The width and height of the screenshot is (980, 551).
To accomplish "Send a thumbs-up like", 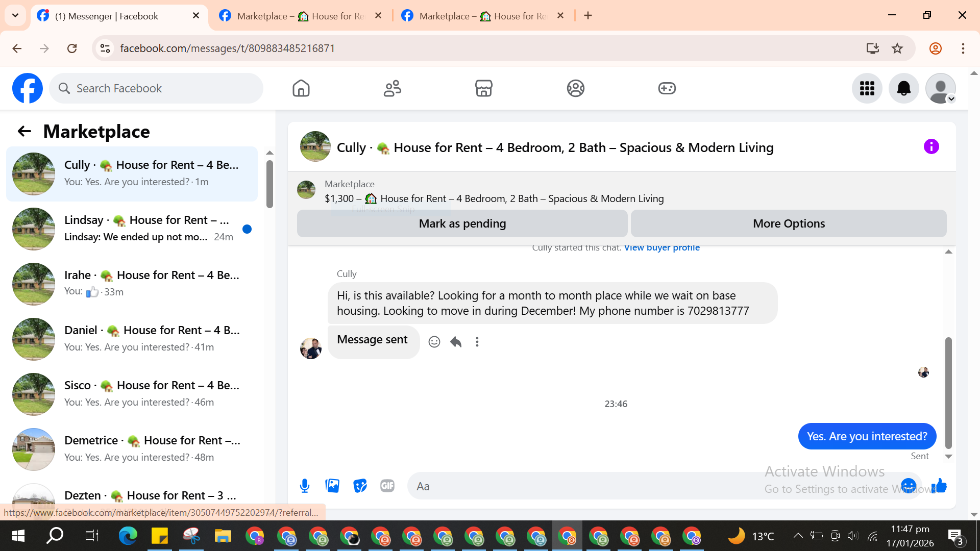I will (x=939, y=486).
